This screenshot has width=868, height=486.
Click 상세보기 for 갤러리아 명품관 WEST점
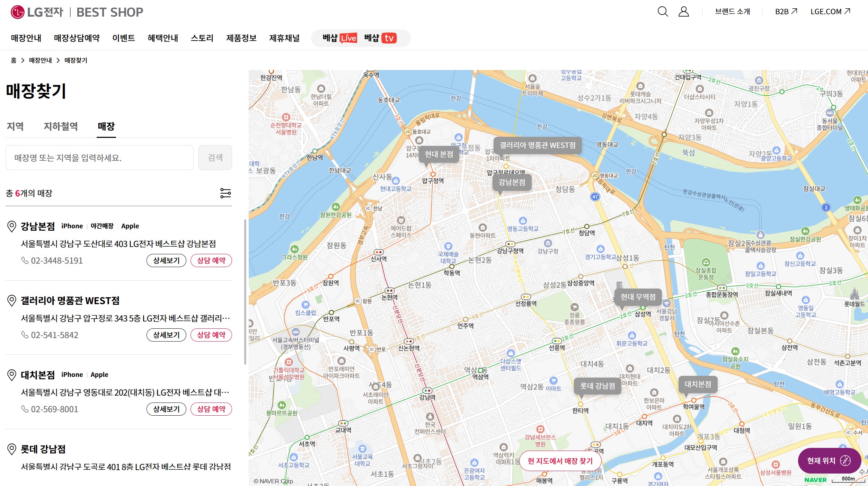coord(166,335)
